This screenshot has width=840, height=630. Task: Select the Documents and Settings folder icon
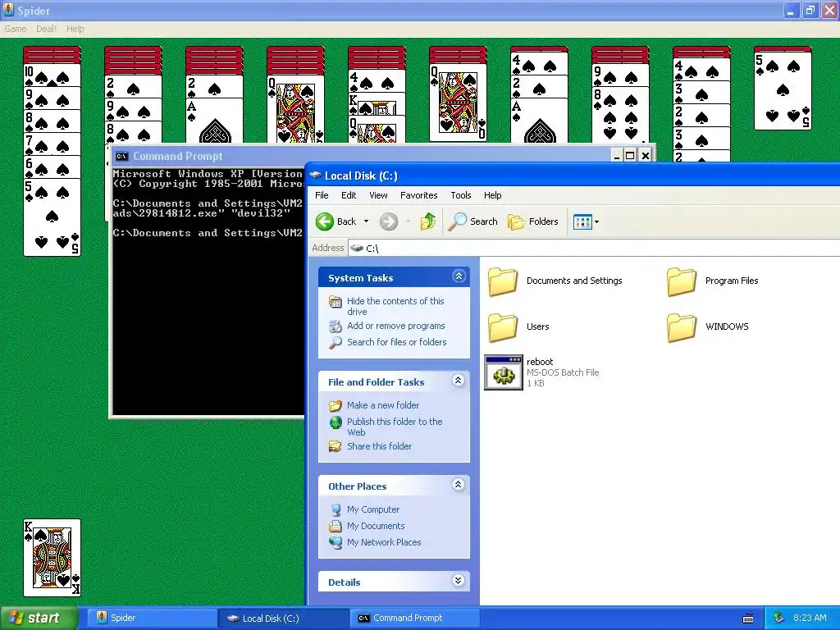point(503,282)
